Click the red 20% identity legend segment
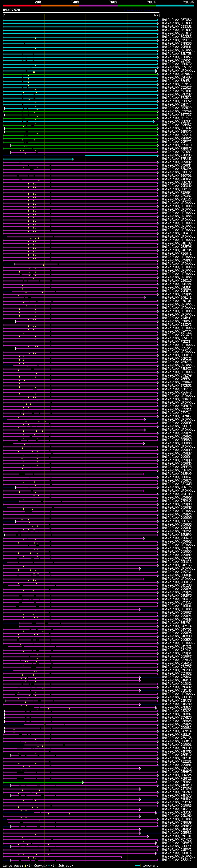Viewport: 197px width, 868px height. point(22,6)
